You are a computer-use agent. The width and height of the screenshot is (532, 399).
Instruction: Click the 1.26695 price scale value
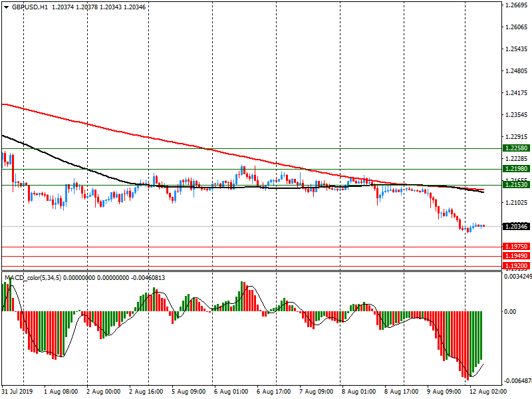pyautogui.click(x=517, y=5)
